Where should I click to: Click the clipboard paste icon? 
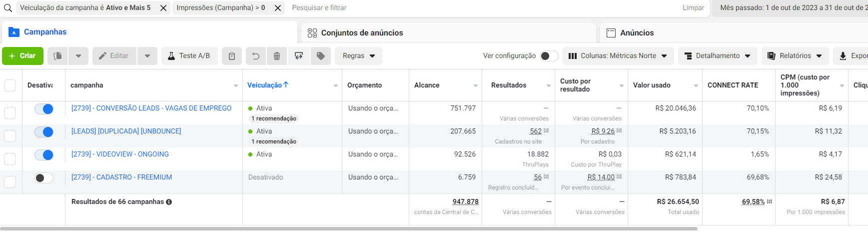point(232,56)
